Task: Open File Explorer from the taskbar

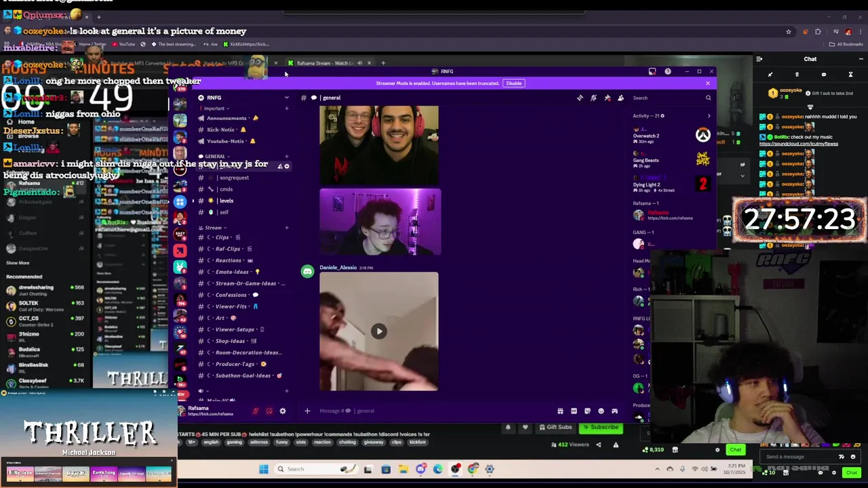Action: 403,469
